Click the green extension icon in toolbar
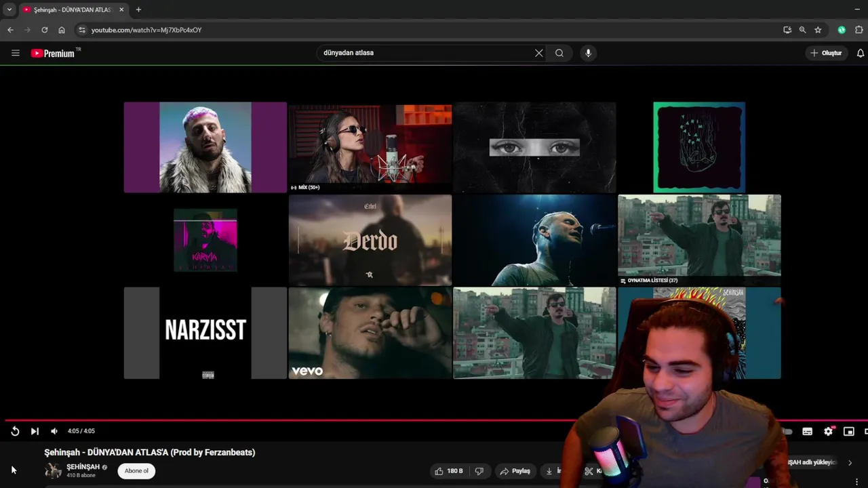 click(x=842, y=30)
